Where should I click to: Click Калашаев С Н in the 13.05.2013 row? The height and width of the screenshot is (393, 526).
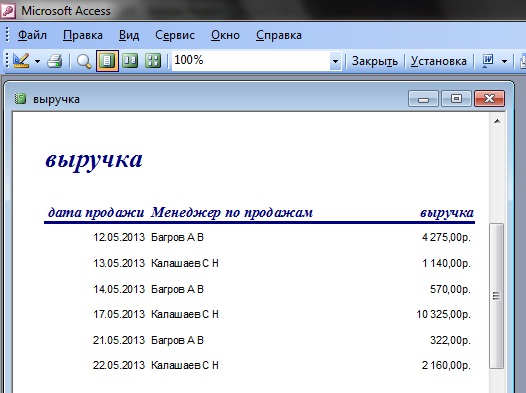[x=185, y=263]
